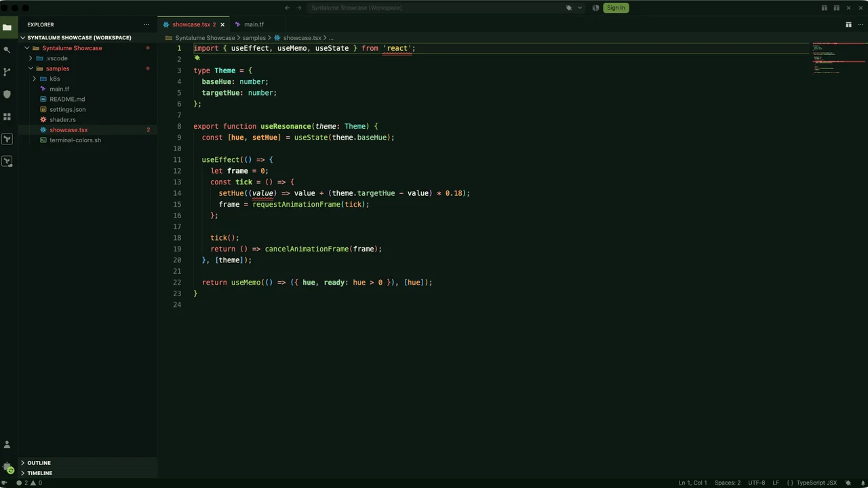Open the Extensions view
Image resolution: width=868 pixels, height=488 pixels.
7,117
